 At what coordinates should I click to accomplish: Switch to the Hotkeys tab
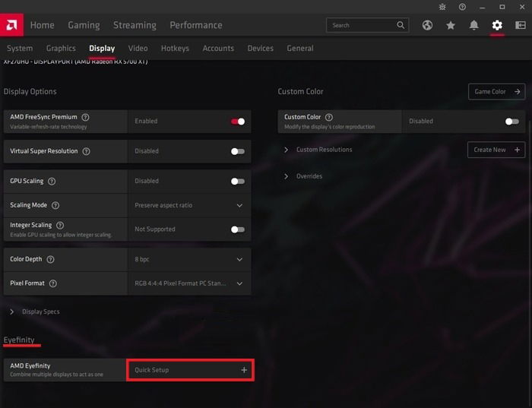(x=175, y=48)
